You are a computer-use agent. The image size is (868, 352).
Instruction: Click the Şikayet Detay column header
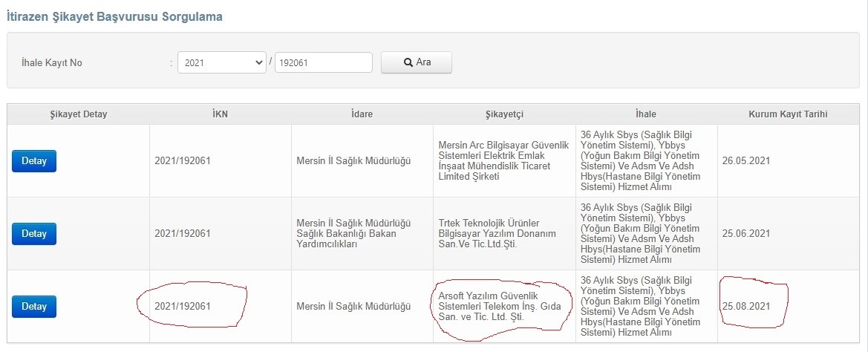click(78, 114)
